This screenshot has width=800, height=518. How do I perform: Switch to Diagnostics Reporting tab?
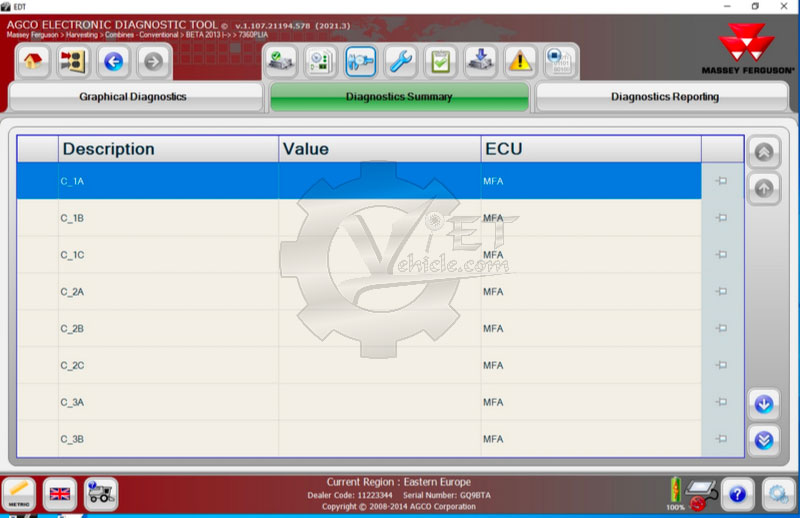pos(664,97)
